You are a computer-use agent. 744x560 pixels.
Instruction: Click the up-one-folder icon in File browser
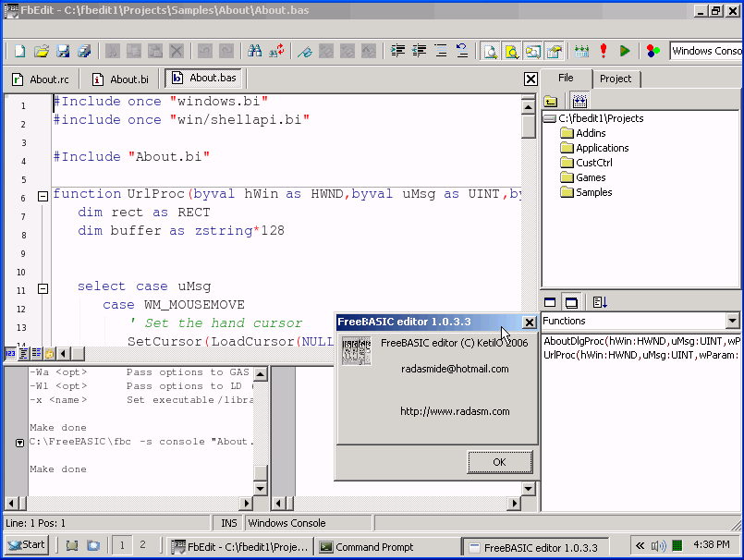551,101
